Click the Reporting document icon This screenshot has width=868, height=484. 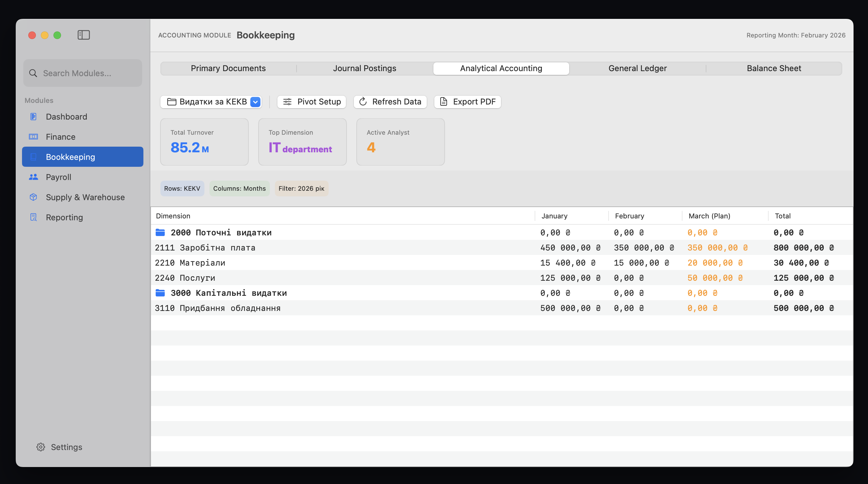coord(33,217)
